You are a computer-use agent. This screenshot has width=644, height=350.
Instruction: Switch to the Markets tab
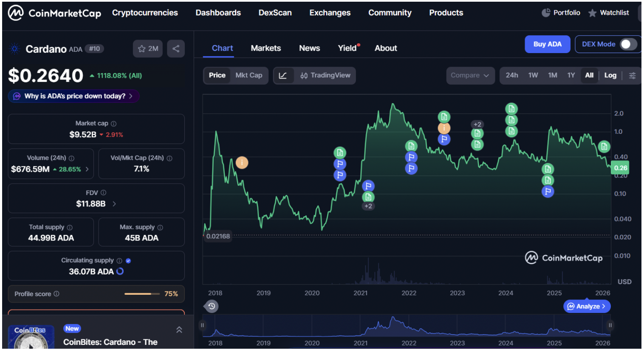click(x=266, y=48)
